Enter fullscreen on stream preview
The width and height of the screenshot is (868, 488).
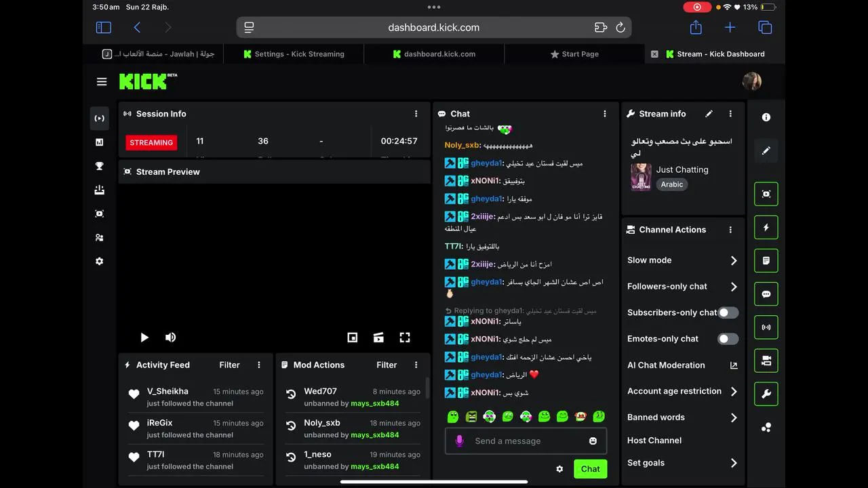click(405, 338)
